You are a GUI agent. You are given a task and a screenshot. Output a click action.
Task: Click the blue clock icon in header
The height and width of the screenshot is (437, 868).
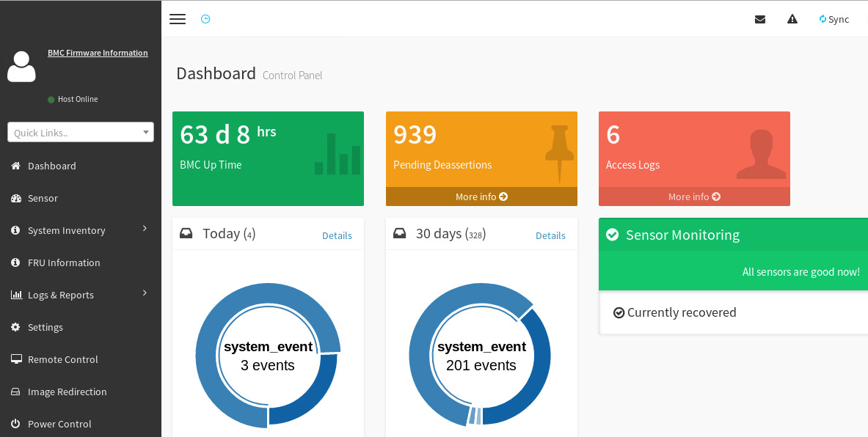pyautogui.click(x=205, y=19)
